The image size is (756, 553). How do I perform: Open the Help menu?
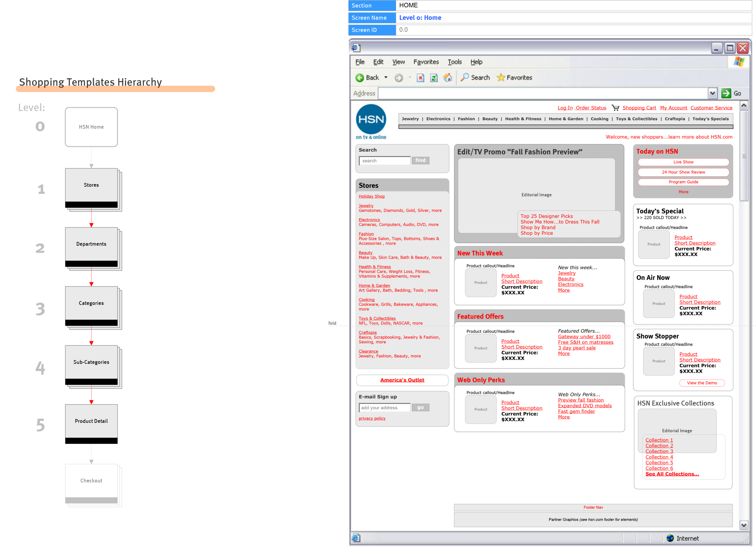(x=476, y=62)
